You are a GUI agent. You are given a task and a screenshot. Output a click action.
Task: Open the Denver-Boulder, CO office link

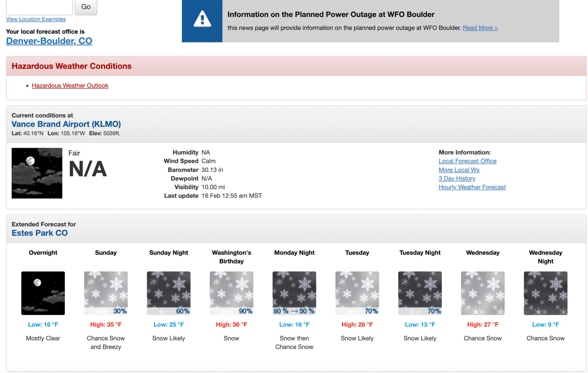point(49,41)
